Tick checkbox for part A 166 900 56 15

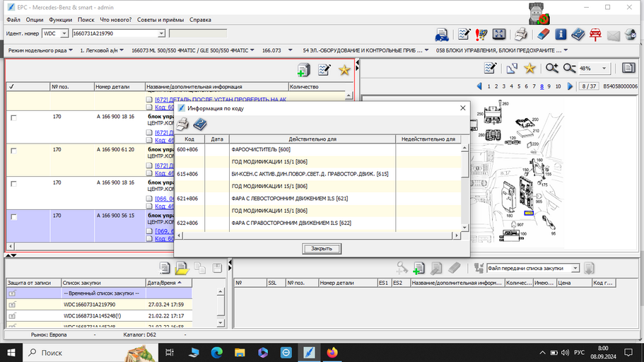(x=13, y=216)
